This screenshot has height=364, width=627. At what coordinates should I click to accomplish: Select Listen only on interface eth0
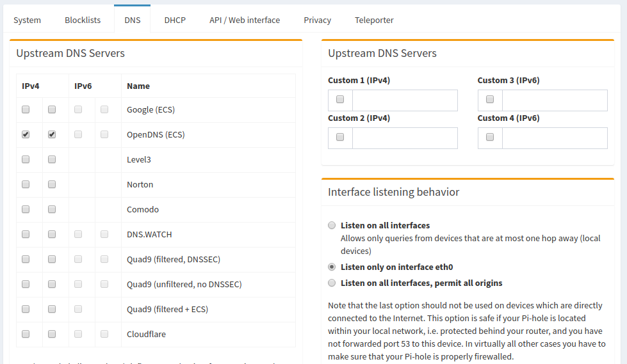pos(332,267)
